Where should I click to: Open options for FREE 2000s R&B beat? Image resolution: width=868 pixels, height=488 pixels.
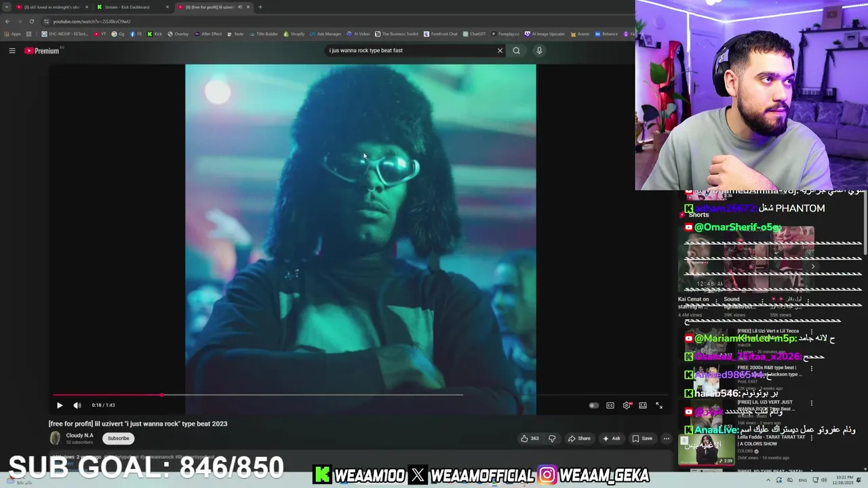point(812,369)
